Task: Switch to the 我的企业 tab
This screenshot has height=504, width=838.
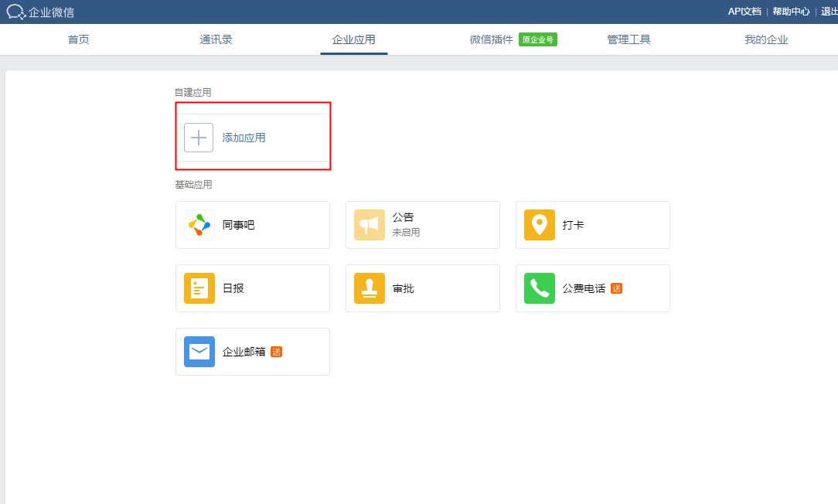Action: pos(766,39)
